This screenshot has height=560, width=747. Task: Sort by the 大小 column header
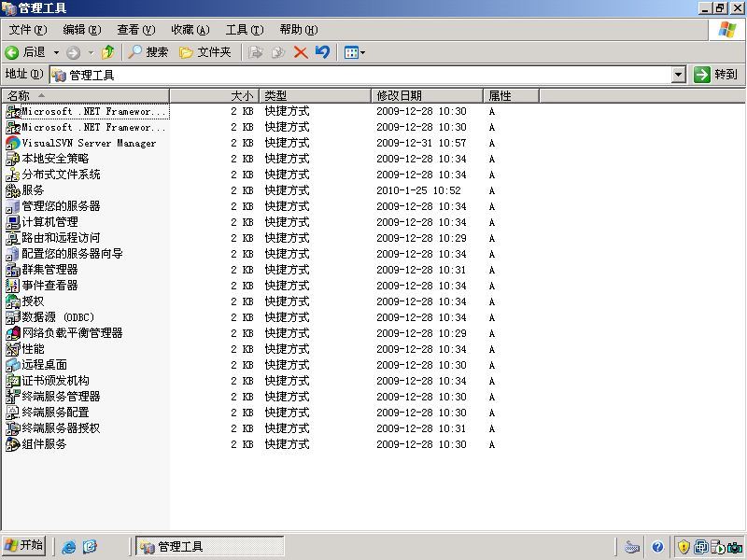(x=214, y=96)
